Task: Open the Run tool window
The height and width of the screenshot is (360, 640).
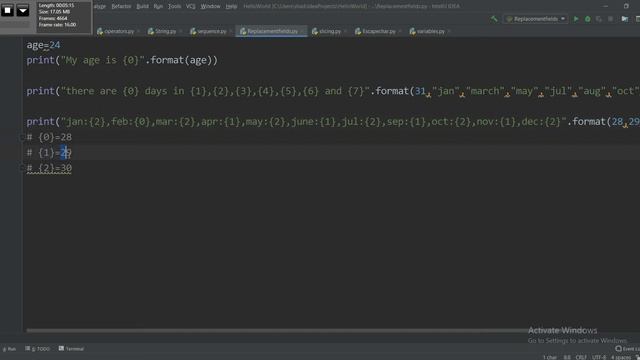Action: click(x=9, y=349)
